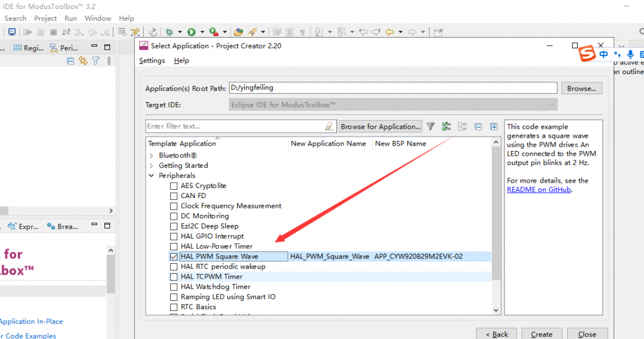
Task: Clear the filter text eraser icon
Action: pos(329,127)
